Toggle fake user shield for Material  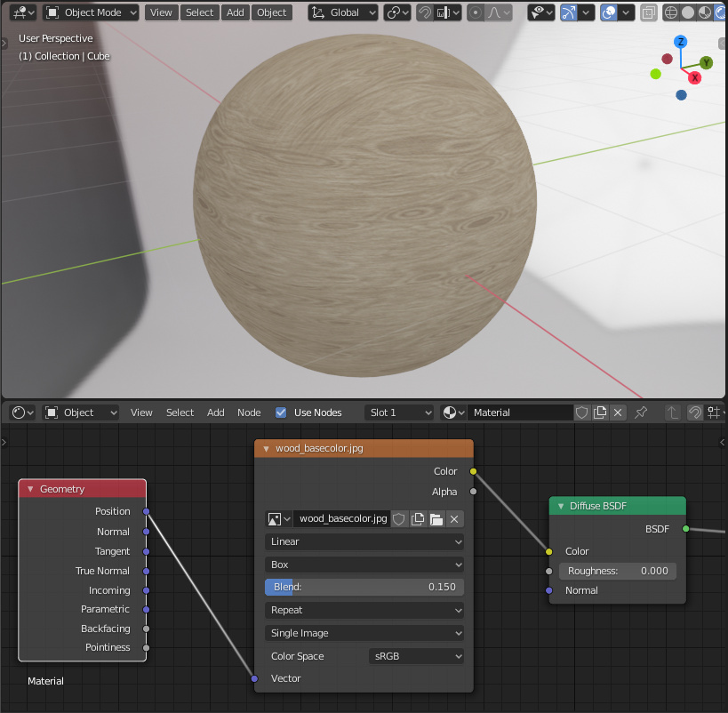[x=582, y=413]
